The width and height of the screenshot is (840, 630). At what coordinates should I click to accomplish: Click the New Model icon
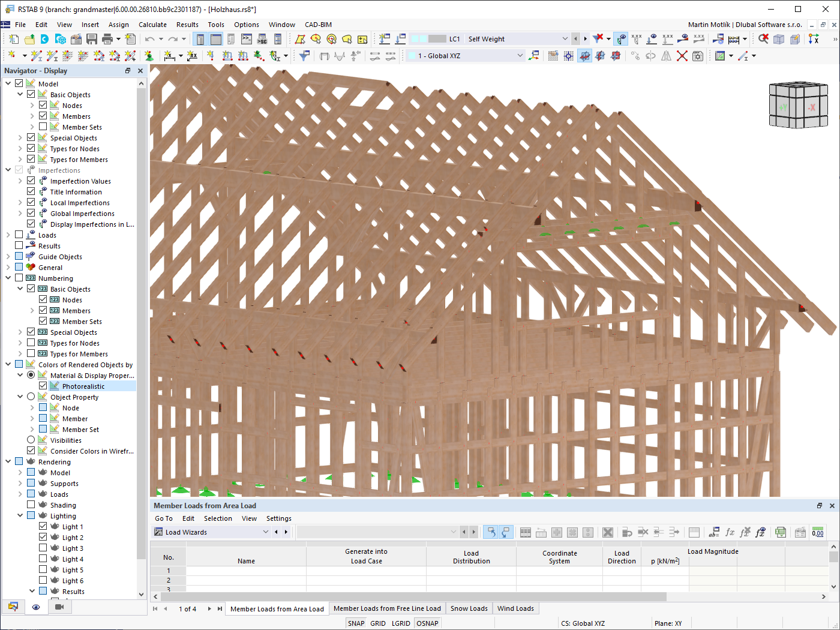click(x=14, y=39)
